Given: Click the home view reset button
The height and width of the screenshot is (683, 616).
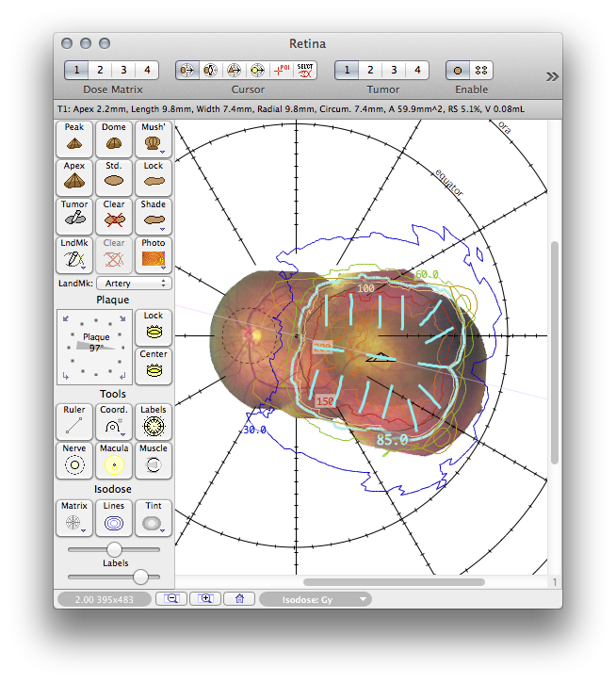Looking at the screenshot, I should pos(239,599).
